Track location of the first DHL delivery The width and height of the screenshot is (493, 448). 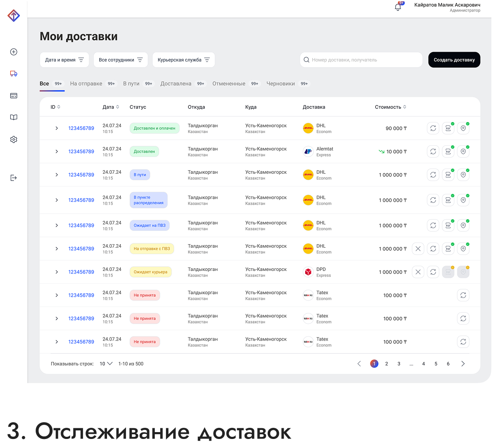coord(463,129)
